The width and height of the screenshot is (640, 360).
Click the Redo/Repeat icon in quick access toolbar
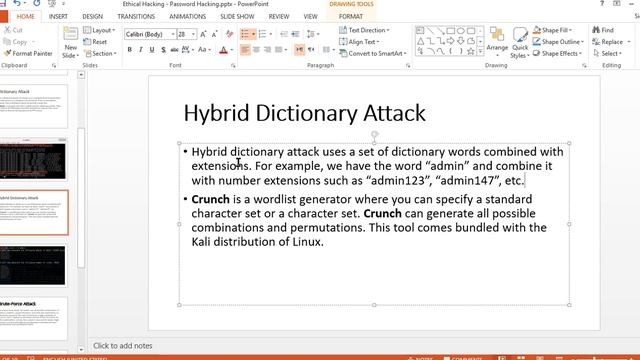(x=37, y=4)
